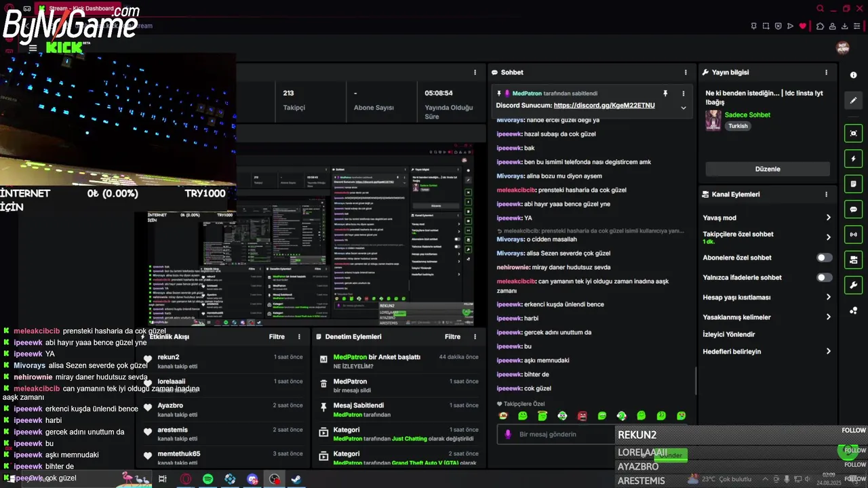The height and width of the screenshot is (488, 868).
Task: Click the download icon in browser toolbar
Action: (845, 26)
